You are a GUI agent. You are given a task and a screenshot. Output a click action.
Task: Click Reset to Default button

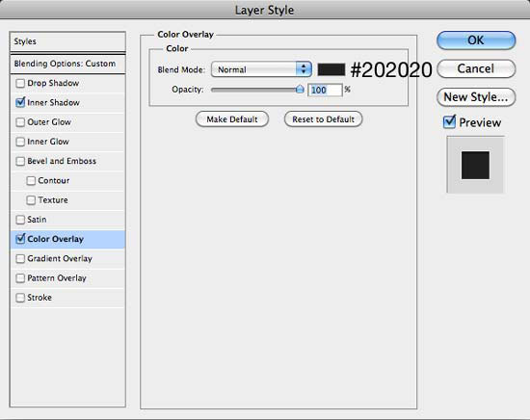point(323,119)
